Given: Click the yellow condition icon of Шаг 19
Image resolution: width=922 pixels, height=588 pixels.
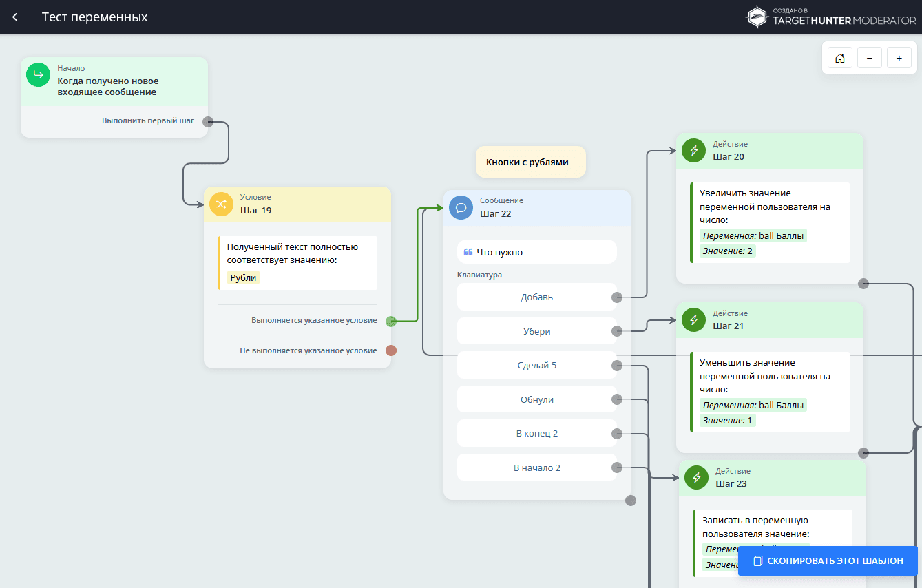Looking at the screenshot, I should coord(221,204).
